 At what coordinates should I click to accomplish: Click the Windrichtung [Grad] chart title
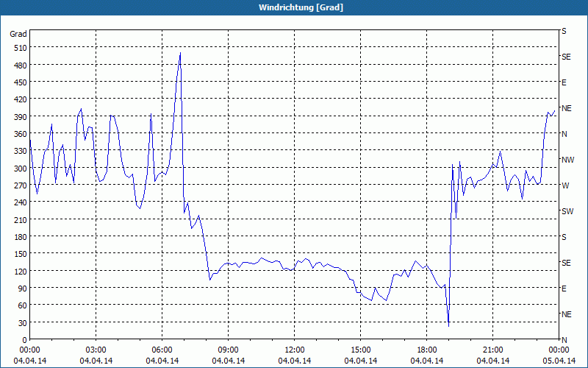click(301, 7)
